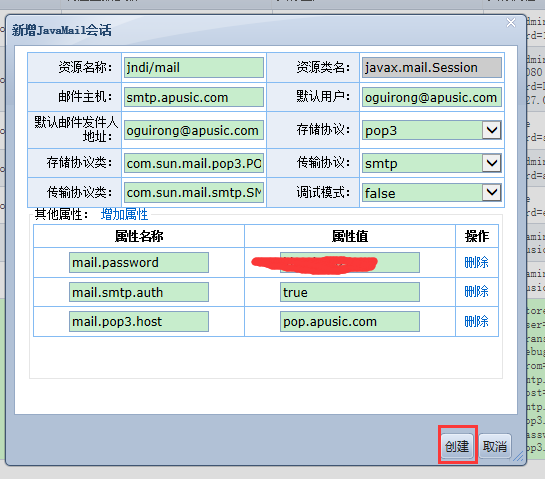Grab the dialog resize handle corner
This screenshot has height=479, width=545.
(519, 456)
